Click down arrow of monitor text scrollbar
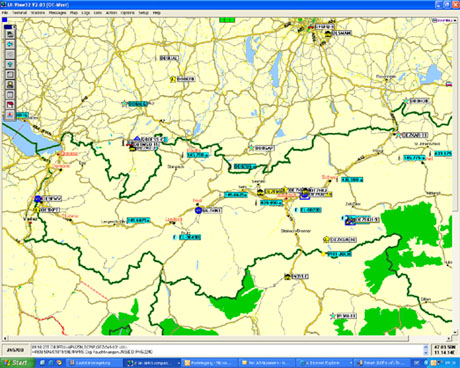This screenshot has width=460, height=368. point(426,353)
